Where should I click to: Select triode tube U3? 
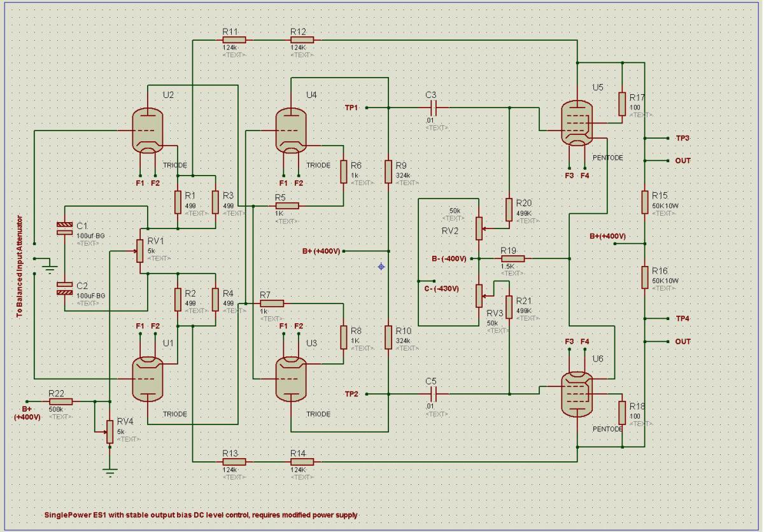(x=291, y=377)
